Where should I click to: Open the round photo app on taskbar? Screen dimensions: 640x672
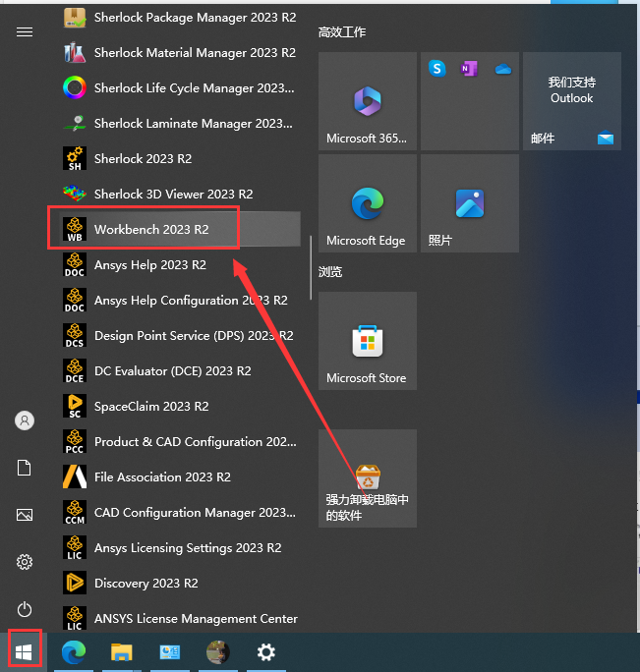click(218, 652)
